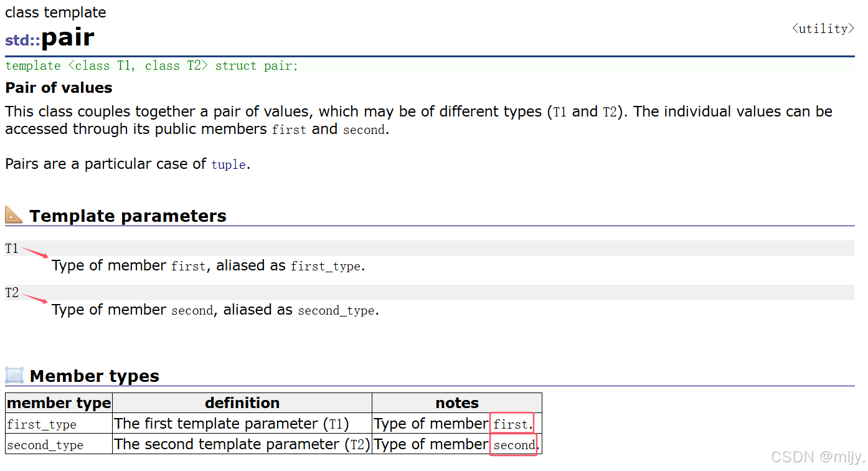Open the tuple reference link
868x471 pixels.
[x=229, y=165]
